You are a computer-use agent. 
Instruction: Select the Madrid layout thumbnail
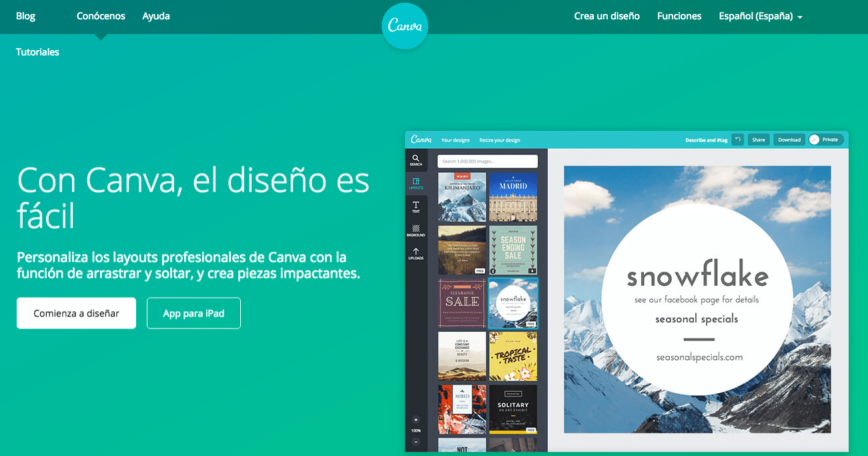coord(513,197)
